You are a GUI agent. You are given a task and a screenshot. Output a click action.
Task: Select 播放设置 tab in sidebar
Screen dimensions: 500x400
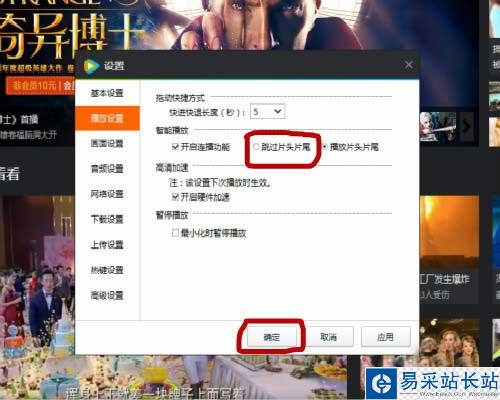(x=107, y=118)
